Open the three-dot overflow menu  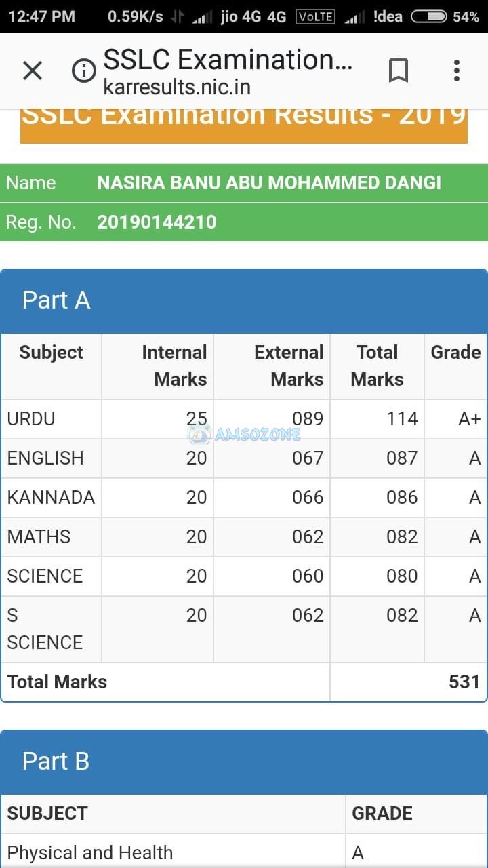pos(456,71)
